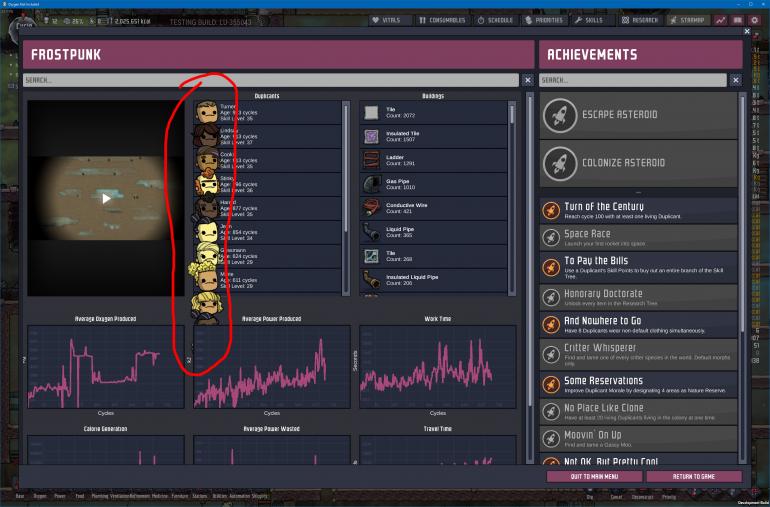770x507 pixels.
Task: Click the Age 824 cycles duplicant portrait
Action: [207, 254]
